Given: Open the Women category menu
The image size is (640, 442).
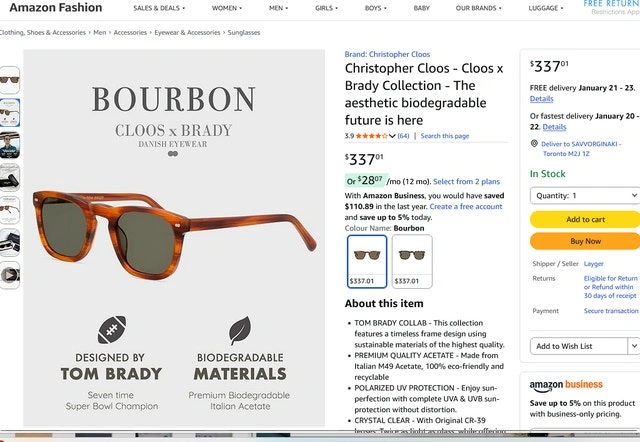Looking at the screenshot, I should pyautogui.click(x=227, y=8).
